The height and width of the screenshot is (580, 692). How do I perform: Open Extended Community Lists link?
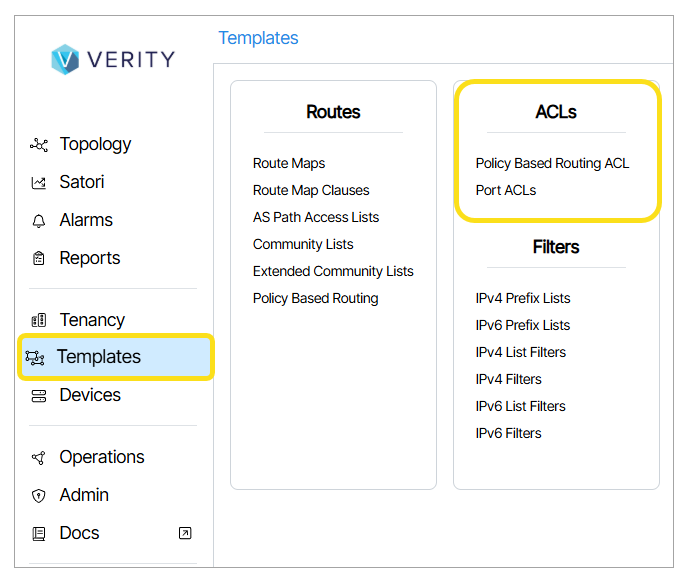333,271
